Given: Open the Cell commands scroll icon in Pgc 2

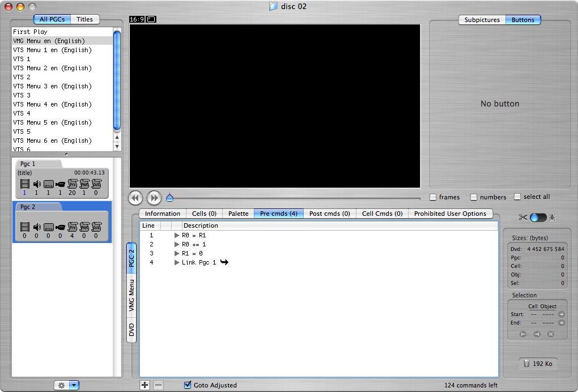Looking at the screenshot, I should click(96, 227).
